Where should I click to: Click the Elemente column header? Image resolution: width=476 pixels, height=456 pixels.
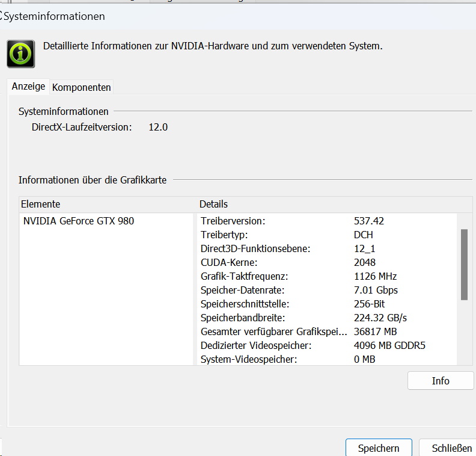pyautogui.click(x=40, y=204)
